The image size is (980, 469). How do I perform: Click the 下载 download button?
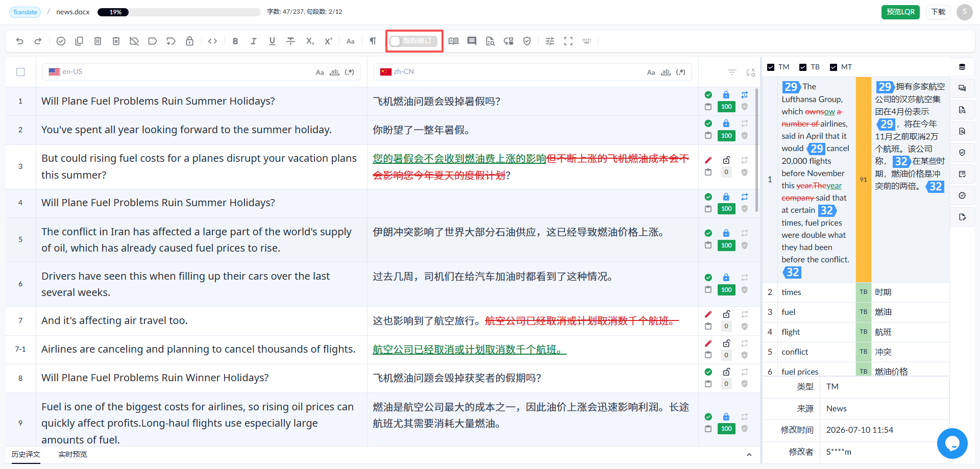938,12
